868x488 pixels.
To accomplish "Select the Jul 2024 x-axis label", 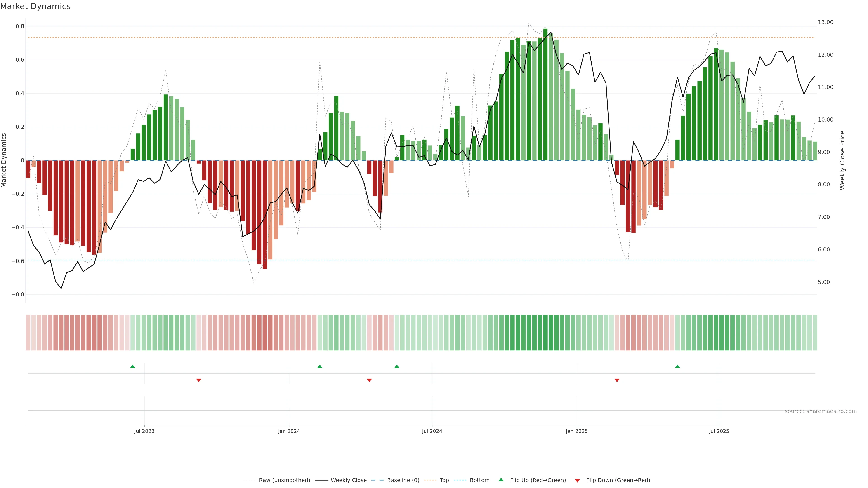I will point(432,431).
